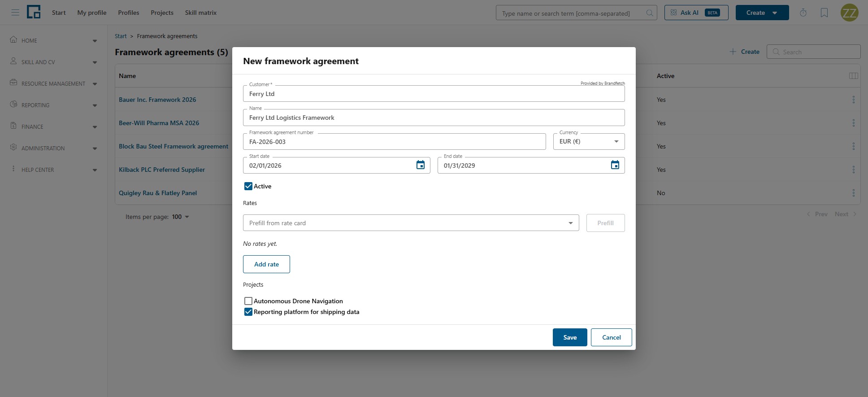Click the Customer input field
Image resolution: width=868 pixels, height=397 pixels.
point(434,94)
